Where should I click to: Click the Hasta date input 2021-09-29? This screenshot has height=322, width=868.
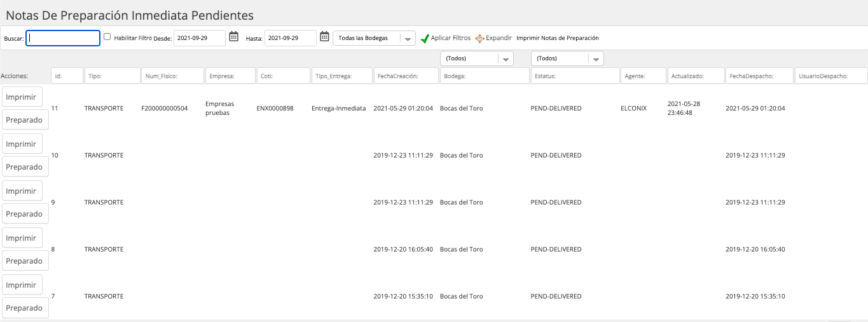click(x=291, y=38)
